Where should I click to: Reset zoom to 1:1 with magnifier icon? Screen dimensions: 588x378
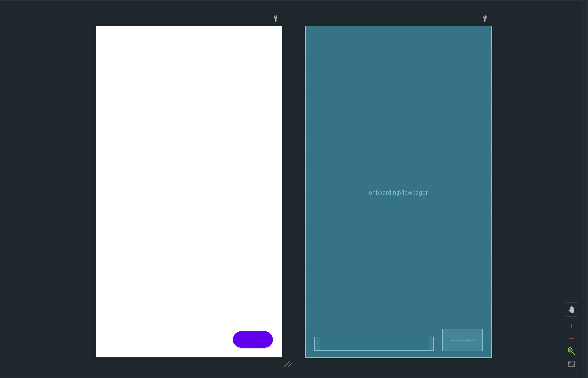coord(571,351)
